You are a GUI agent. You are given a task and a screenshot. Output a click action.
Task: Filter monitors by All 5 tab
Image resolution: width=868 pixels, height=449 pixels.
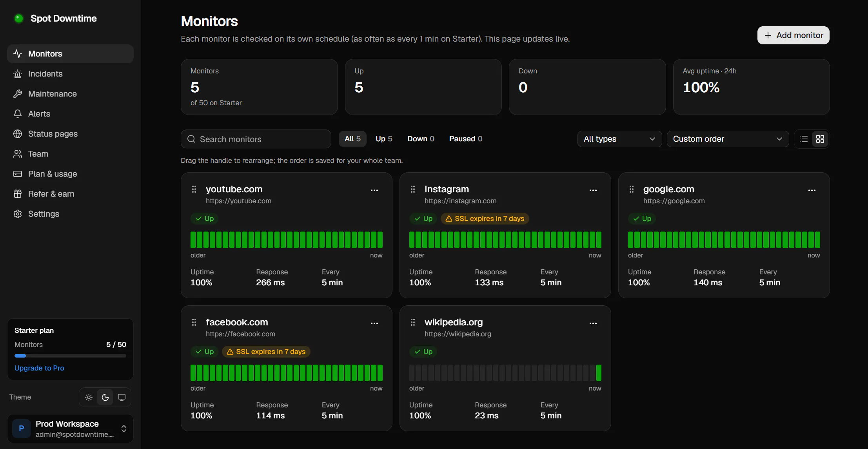pos(352,139)
